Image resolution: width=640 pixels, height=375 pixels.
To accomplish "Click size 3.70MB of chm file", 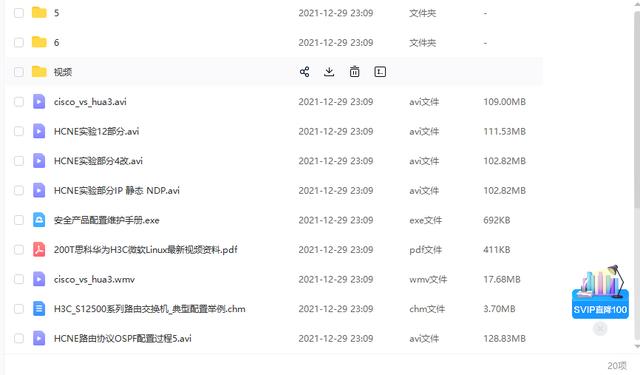I will pos(499,309).
